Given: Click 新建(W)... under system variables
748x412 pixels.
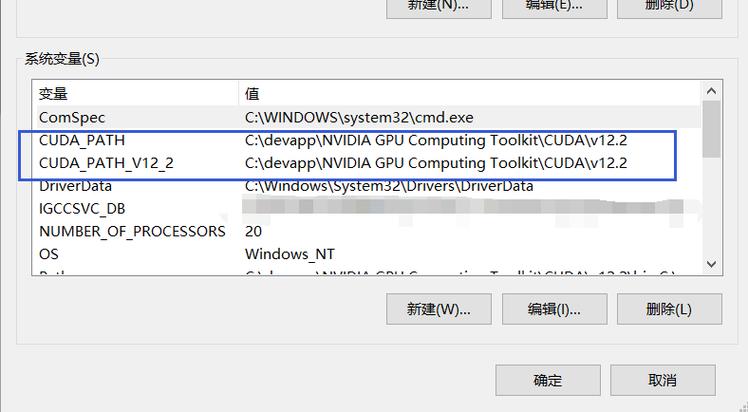Looking at the screenshot, I should (439, 309).
